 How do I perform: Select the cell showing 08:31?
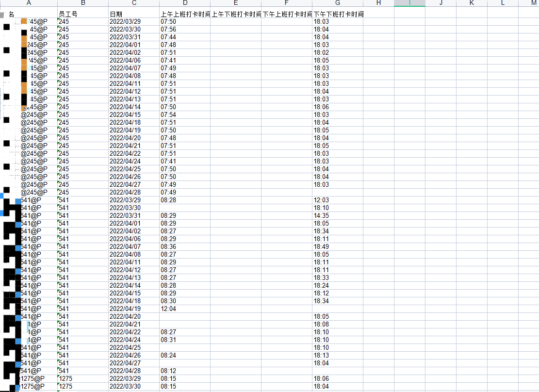(x=185, y=340)
